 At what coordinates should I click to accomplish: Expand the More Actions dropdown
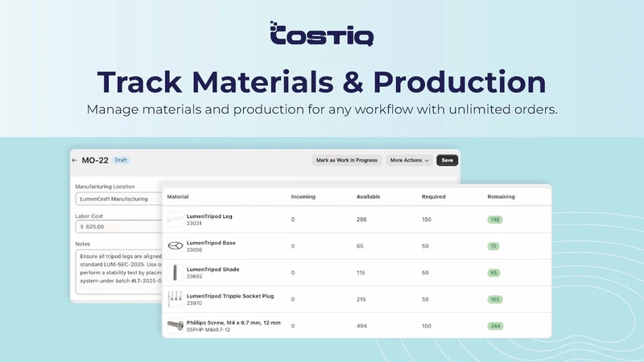[x=409, y=160]
